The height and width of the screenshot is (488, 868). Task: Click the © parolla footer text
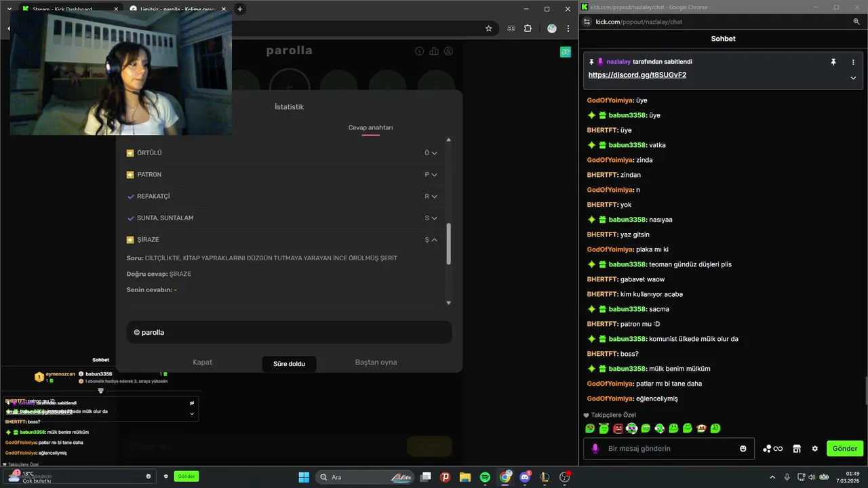click(x=149, y=332)
